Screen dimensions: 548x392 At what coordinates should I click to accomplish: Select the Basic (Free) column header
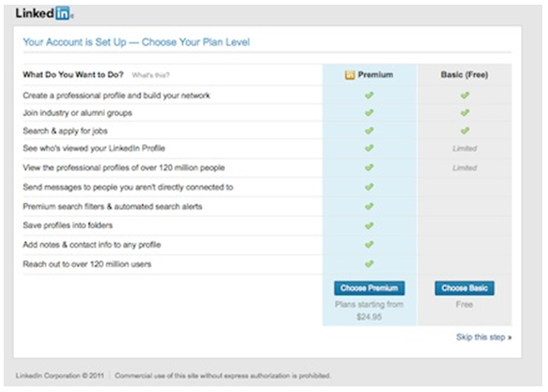[x=465, y=75]
